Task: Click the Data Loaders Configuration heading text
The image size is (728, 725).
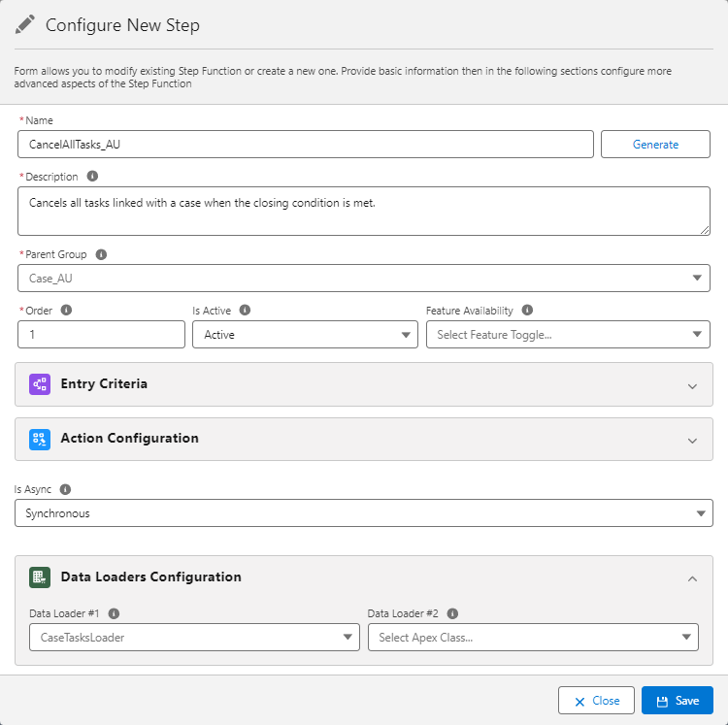Action: 150,577
